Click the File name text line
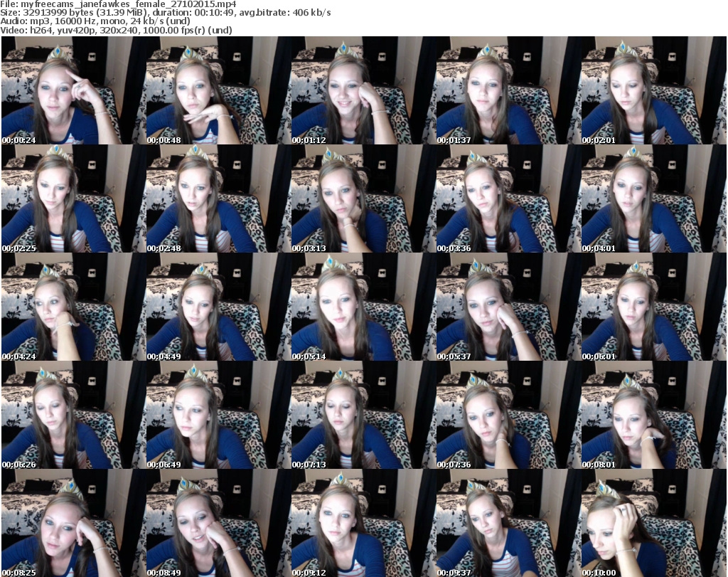728x577 pixels. (x=119, y=4)
